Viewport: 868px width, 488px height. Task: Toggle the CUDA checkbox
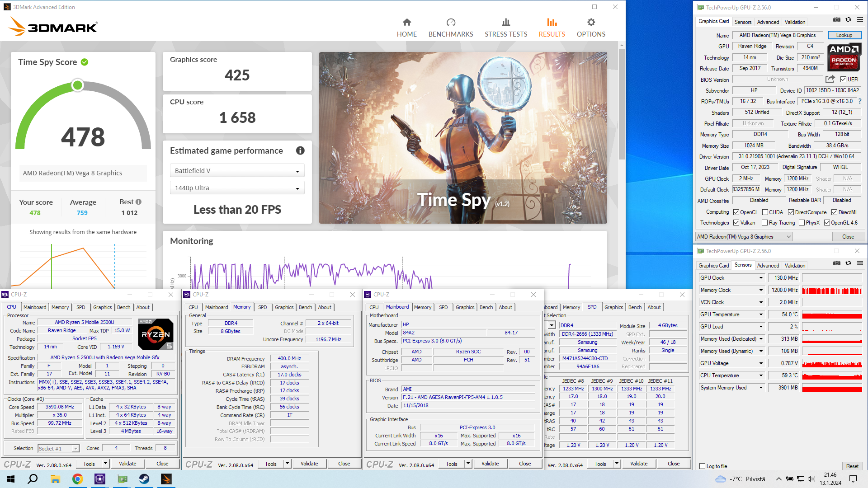[765, 212]
